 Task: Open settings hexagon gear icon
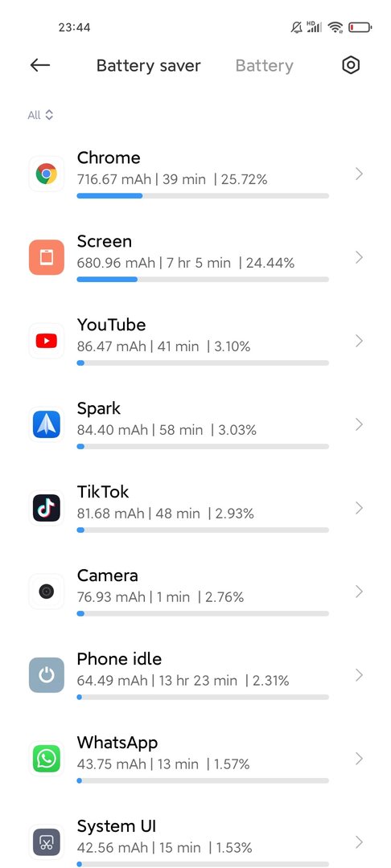point(351,65)
